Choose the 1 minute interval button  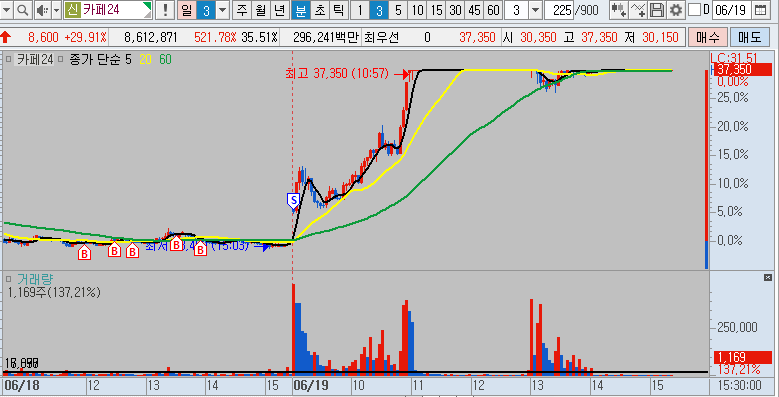click(x=360, y=10)
